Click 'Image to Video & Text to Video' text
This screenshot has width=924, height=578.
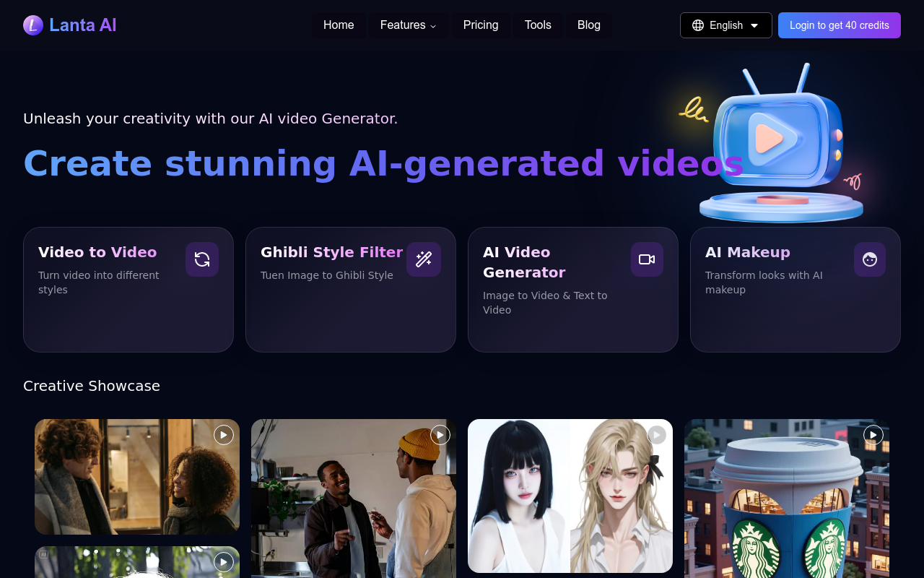coord(545,303)
